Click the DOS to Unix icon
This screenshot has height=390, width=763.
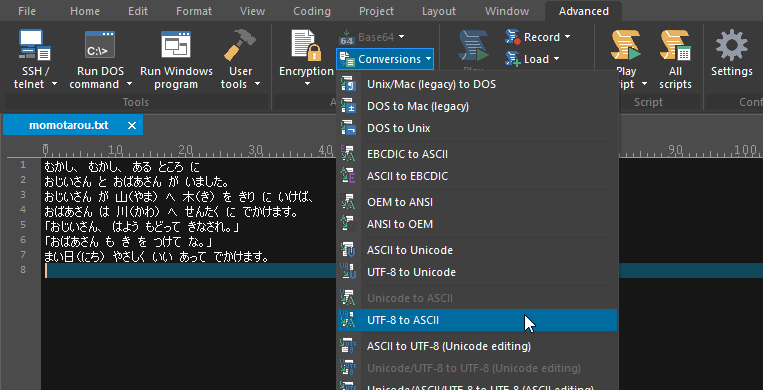coord(349,128)
